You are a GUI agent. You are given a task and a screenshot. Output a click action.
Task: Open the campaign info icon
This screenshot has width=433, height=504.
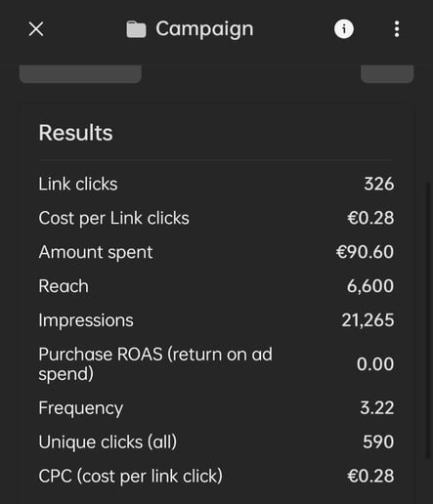344,29
